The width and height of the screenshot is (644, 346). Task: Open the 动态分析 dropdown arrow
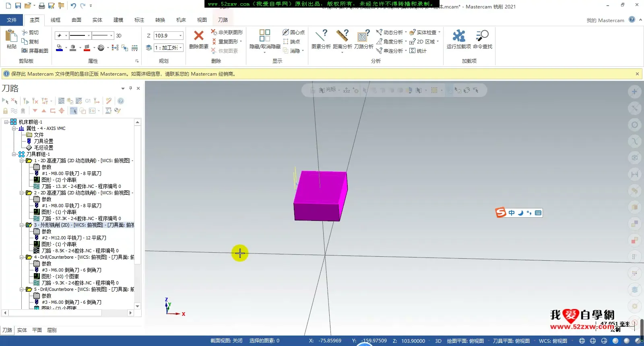[406, 32]
